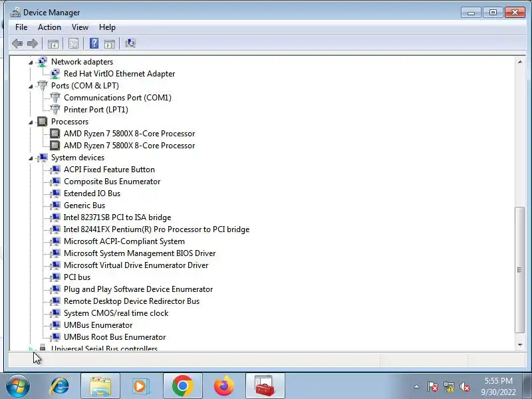The image size is (532, 399).
Task: Click the Network adapters category icon
Action: coord(43,62)
